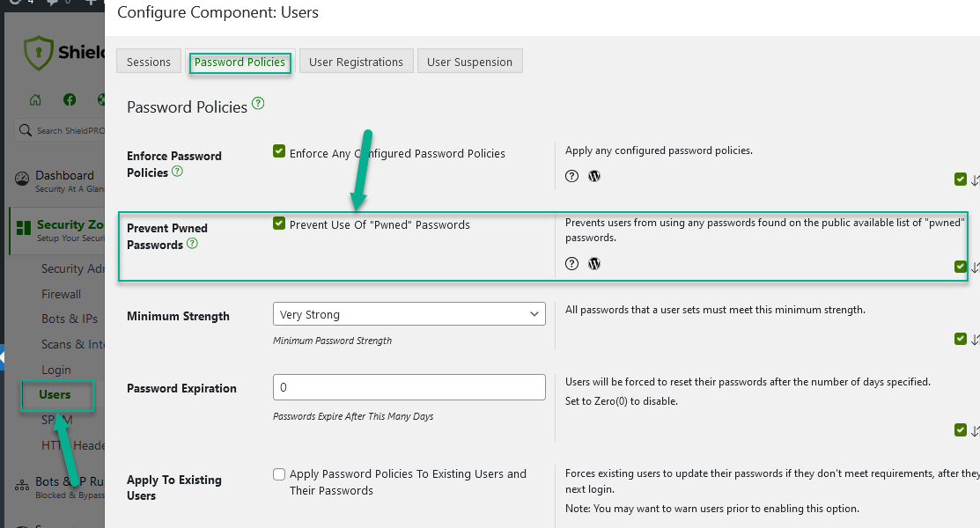Open the Minimum Strength dropdown
This screenshot has height=528, width=980.
(409, 313)
